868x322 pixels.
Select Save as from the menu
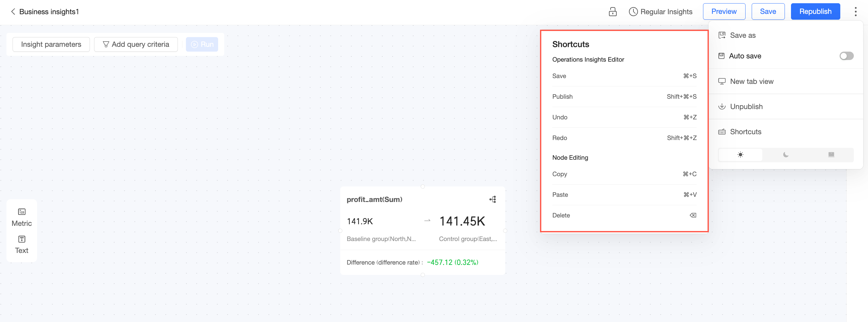[786, 35]
